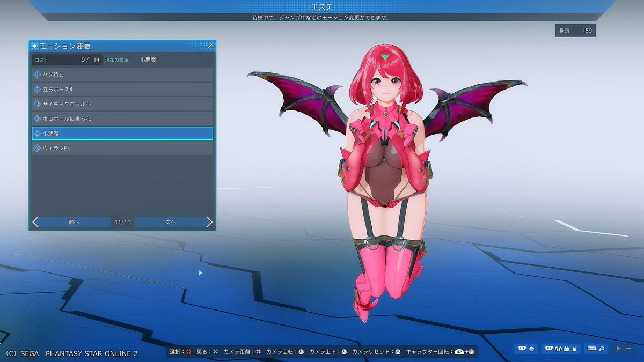Click the circle button icon for 選択
This screenshot has height=362, width=644.
coord(188,352)
